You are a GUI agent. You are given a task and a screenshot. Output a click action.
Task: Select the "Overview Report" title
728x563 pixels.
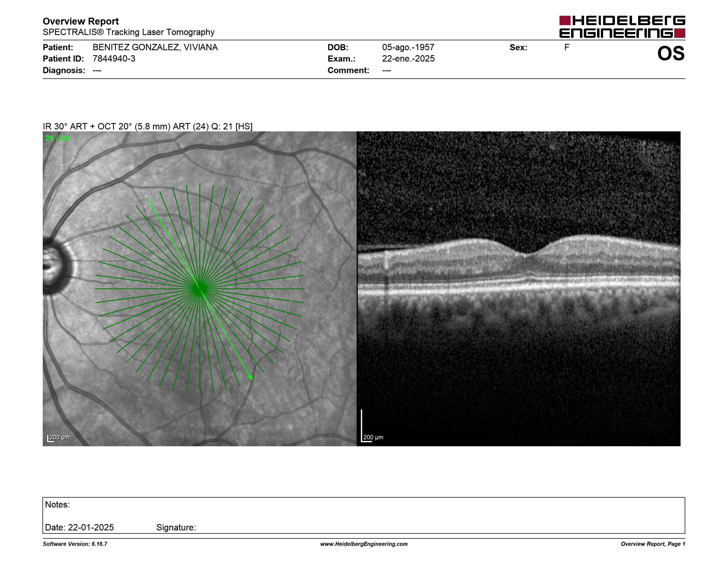pos(81,21)
